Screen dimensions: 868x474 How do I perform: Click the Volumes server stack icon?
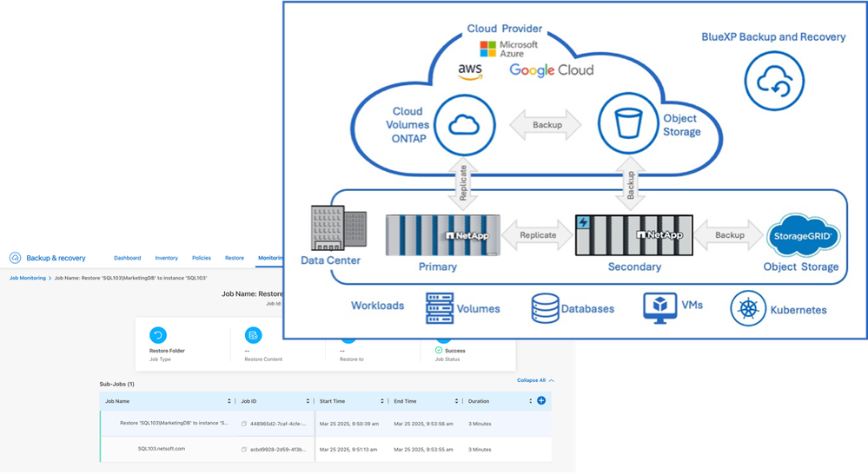[440, 308]
